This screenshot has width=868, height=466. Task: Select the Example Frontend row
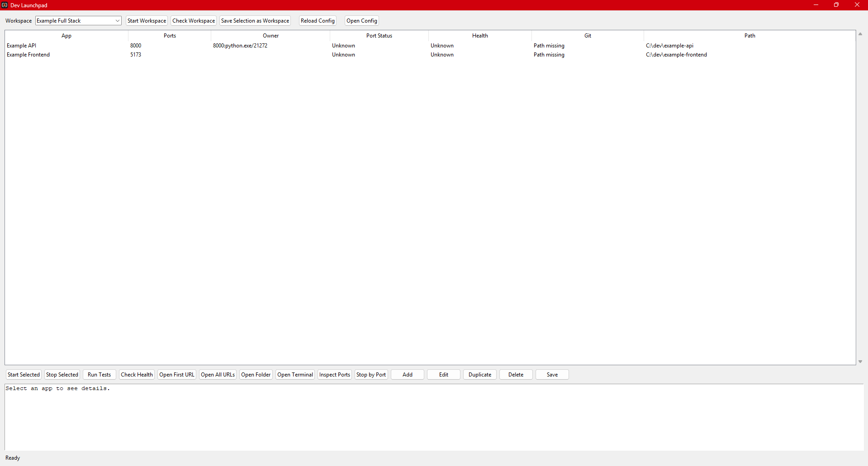[430, 55]
